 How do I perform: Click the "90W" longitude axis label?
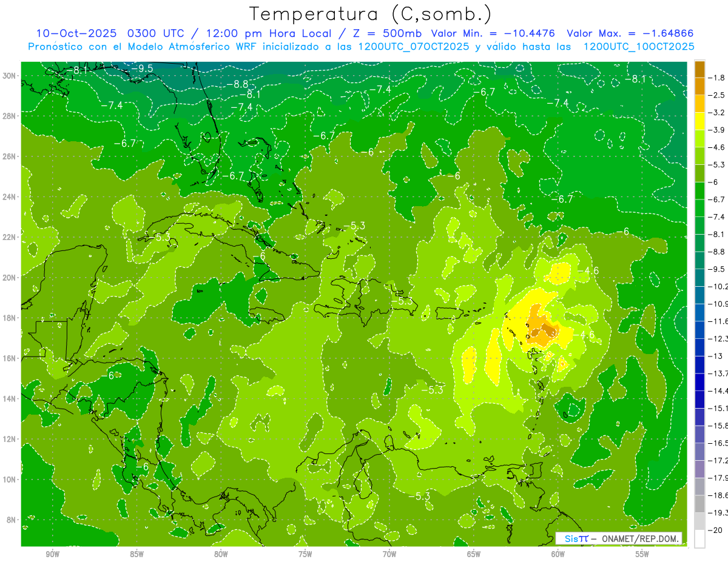click(x=52, y=554)
